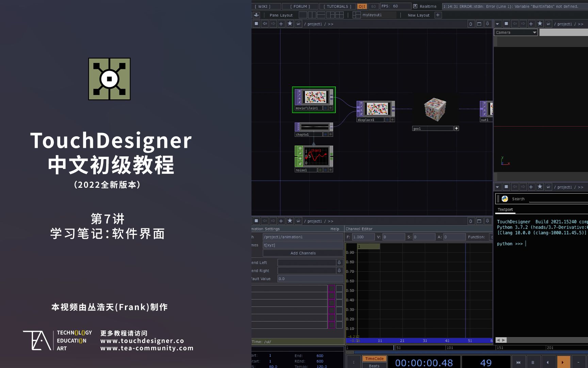
Task: Select the single pane layout icon
Action: pos(303,15)
